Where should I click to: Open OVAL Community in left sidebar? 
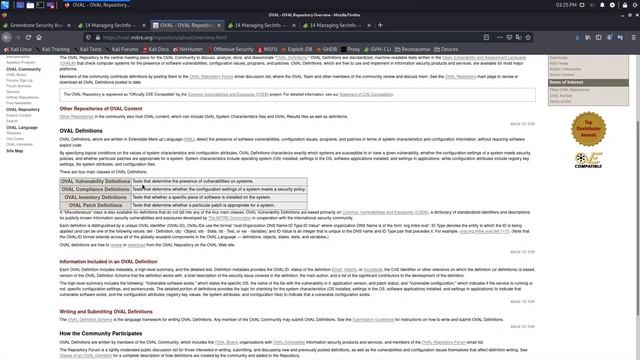23,69
